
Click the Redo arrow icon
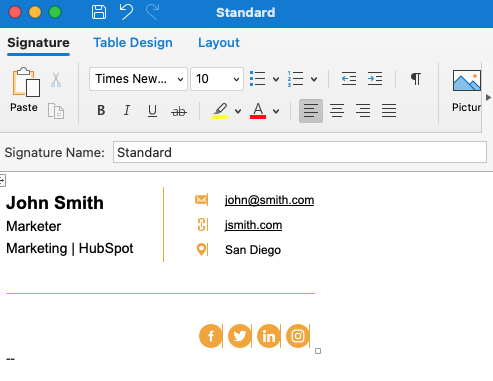pyautogui.click(x=153, y=12)
